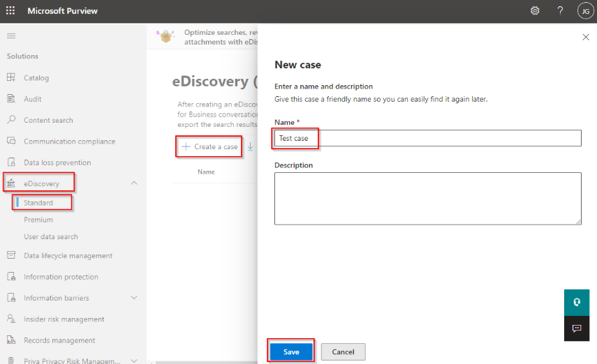597x364 pixels.
Task: Click the download icon beside Create a case
Action: [251, 146]
